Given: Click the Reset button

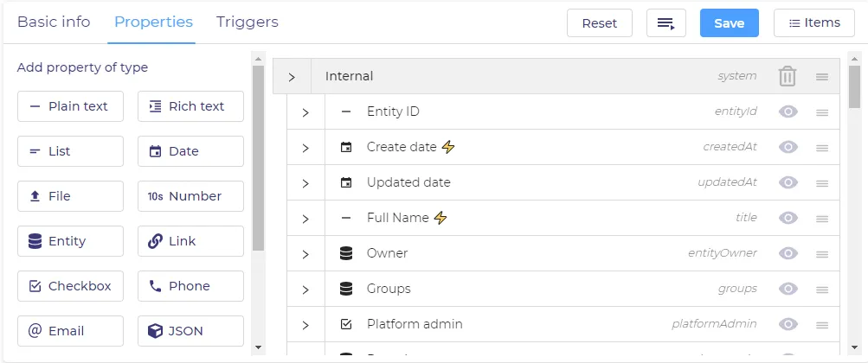Looking at the screenshot, I should coord(600,23).
